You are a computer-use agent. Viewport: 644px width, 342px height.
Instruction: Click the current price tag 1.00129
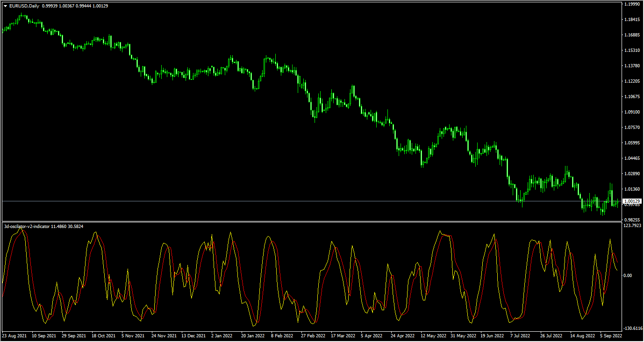[x=632, y=201]
